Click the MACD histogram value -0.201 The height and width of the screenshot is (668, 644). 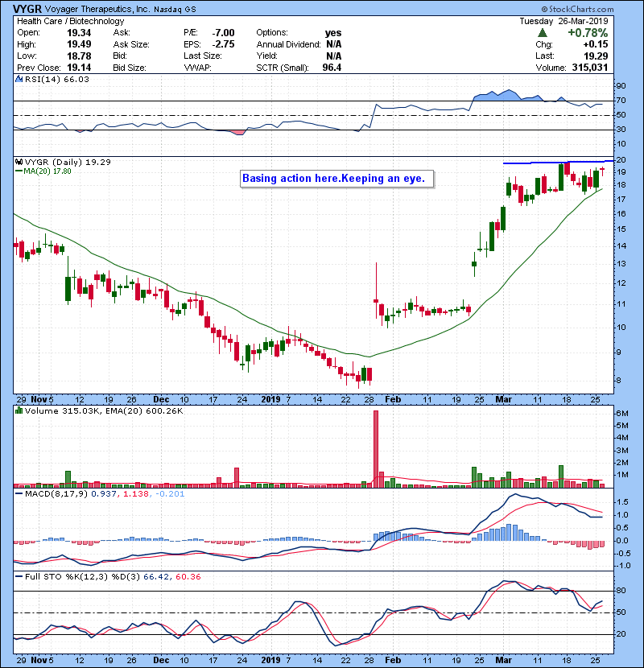(x=170, y=494)
